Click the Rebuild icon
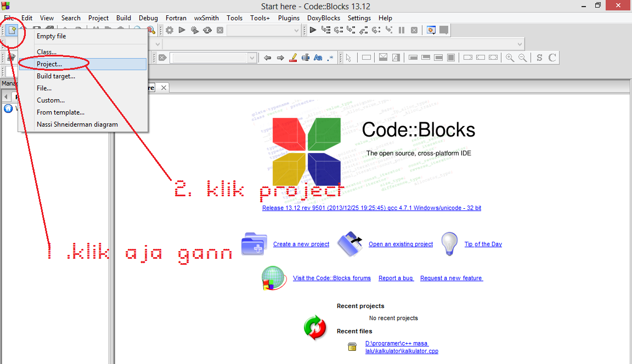The height and width of the screenshot is (364, 632). coord(207,30)
